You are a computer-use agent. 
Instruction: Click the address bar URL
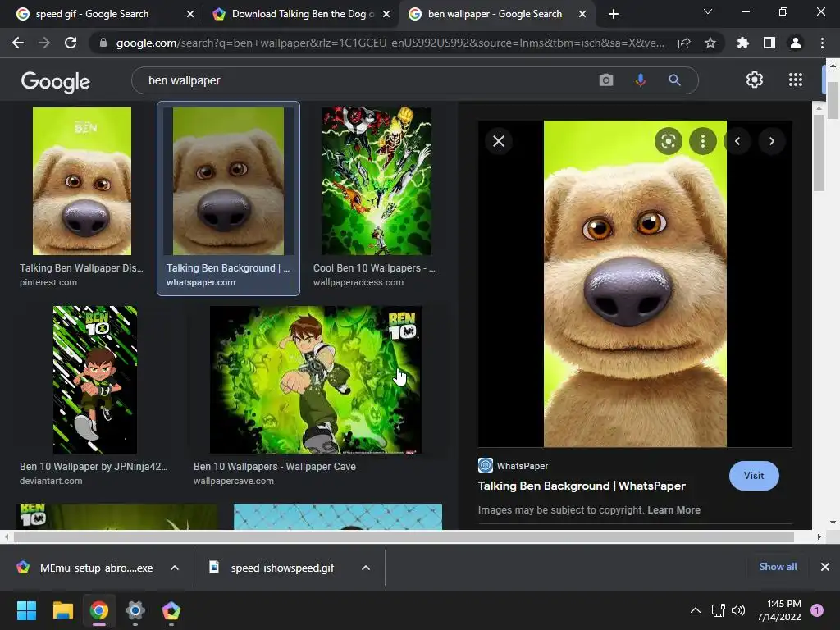point(390,43)
